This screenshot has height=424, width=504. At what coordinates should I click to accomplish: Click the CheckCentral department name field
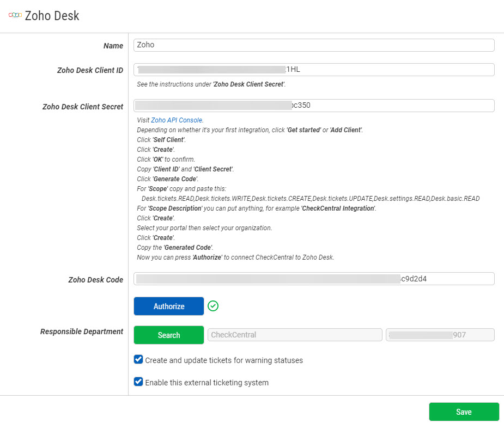coord(294,335)
